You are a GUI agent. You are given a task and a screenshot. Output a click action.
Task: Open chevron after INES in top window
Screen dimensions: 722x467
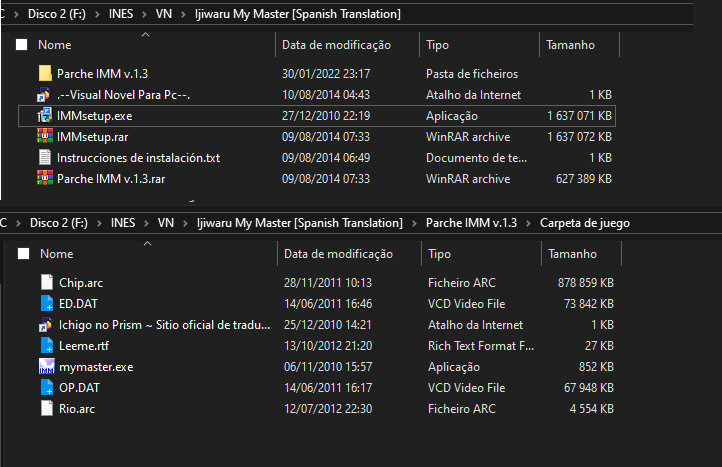tap(145, 14)
